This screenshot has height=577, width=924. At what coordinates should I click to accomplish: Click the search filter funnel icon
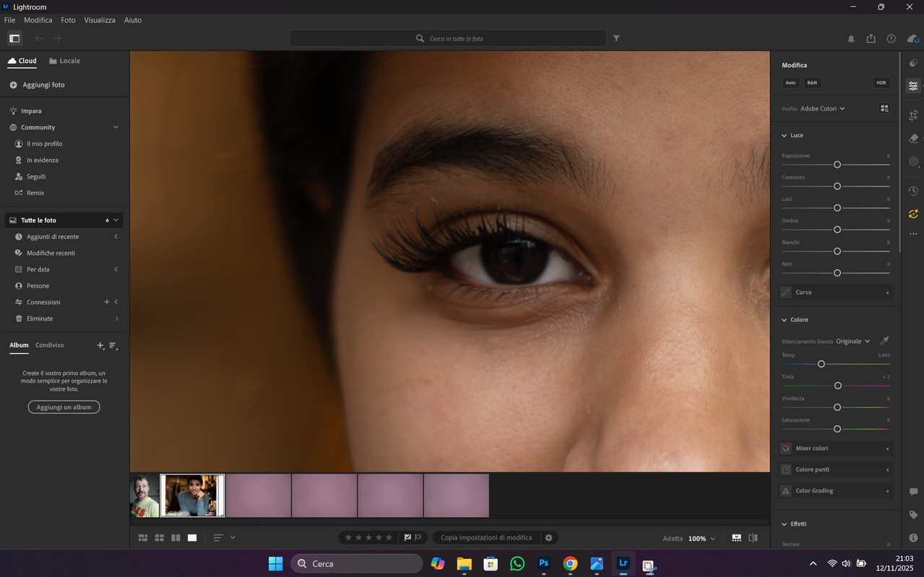point(616,38)
